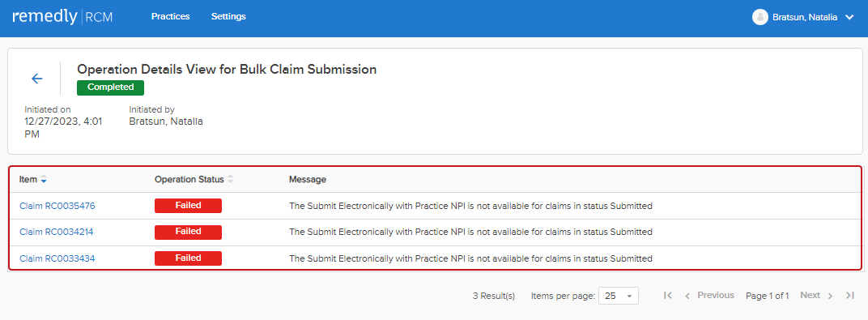Open Claim RC0035476 link
Viewport: 868px width, 320px height.
[x=57, y=206]
